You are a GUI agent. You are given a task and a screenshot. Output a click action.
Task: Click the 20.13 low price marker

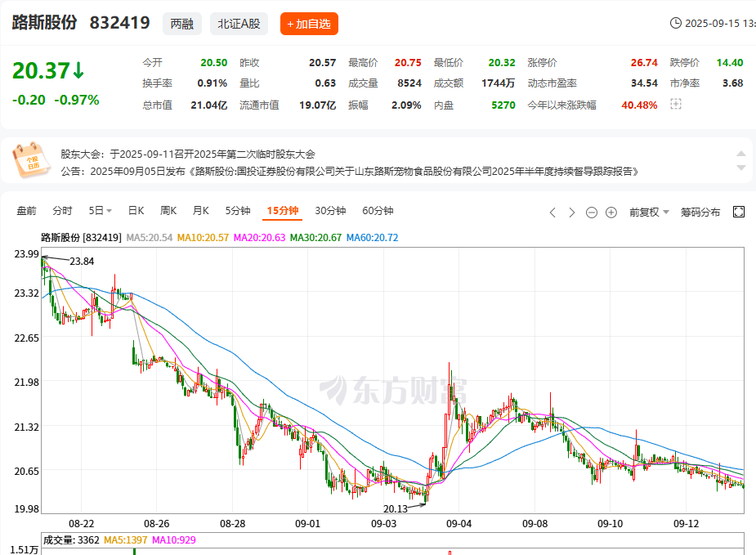396,509
